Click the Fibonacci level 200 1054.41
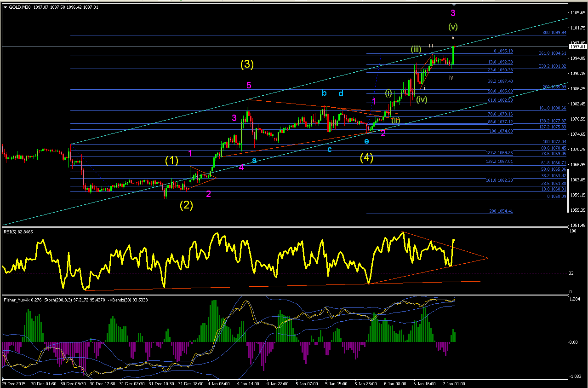This screenshot has width=588, height=388. click(502, 211)
